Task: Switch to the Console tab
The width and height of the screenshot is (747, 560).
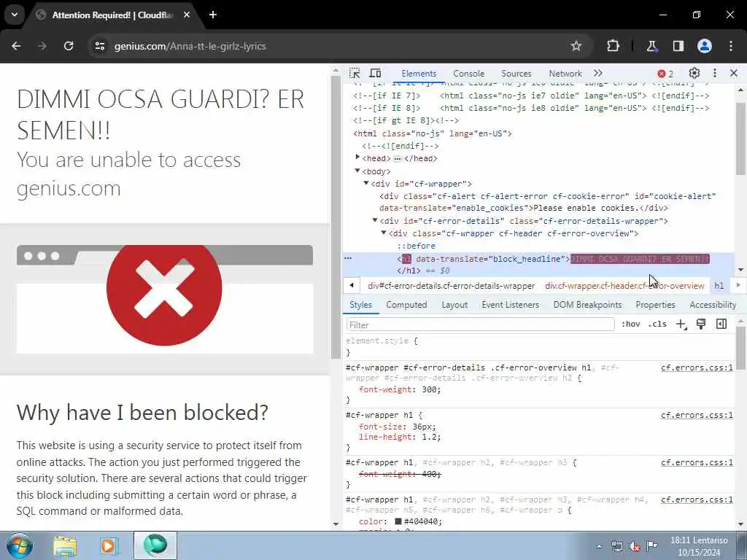Action: pyautogui.click(x=469, y=74)
